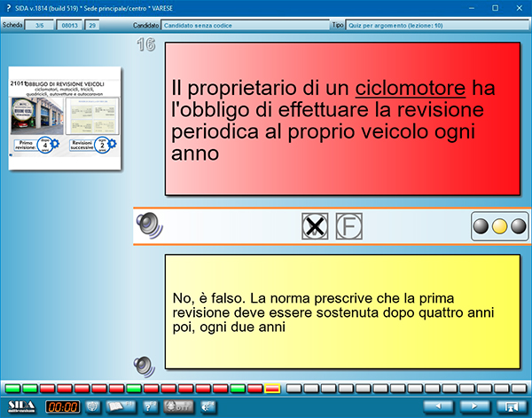The image size is (532, 418).
Task: Click the Scheda 3/5 counter field
Action: [x=41, y=27]
